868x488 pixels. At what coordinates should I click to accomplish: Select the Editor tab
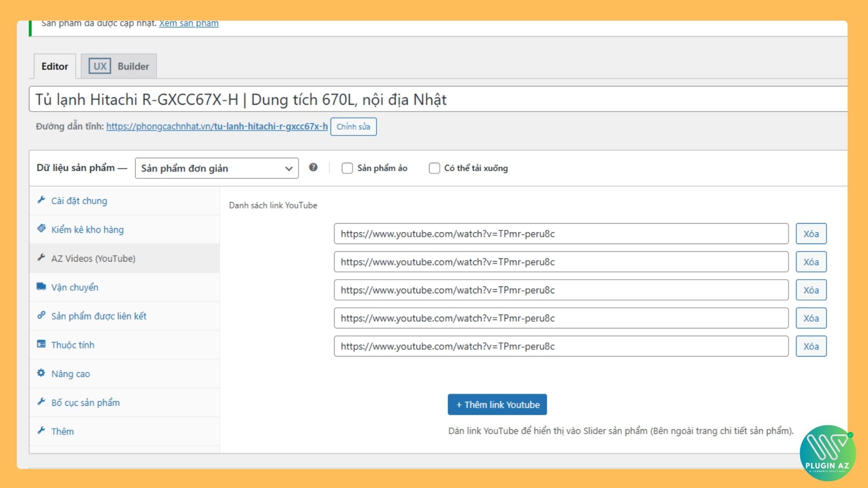54,66
